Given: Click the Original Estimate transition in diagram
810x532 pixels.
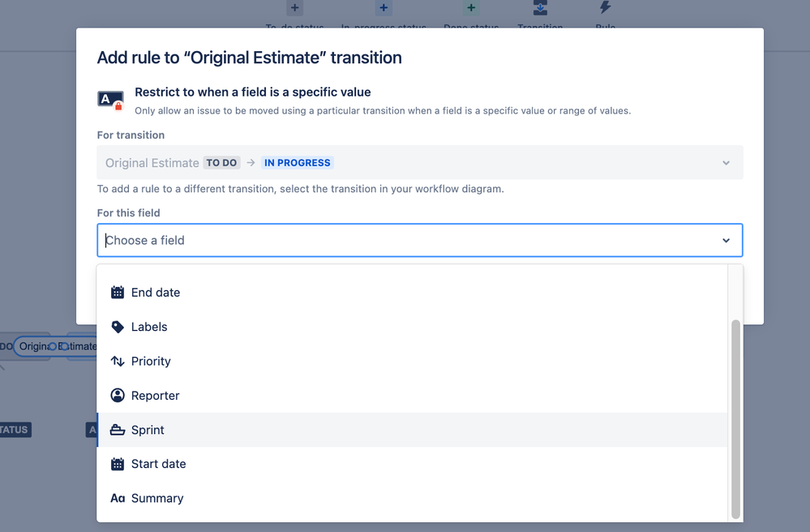Looking at the screenshot, I should 58,346.
